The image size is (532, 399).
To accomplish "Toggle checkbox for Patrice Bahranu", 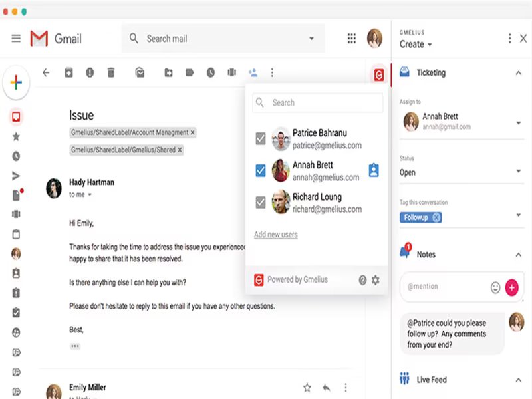I will [x=261, y=138].
